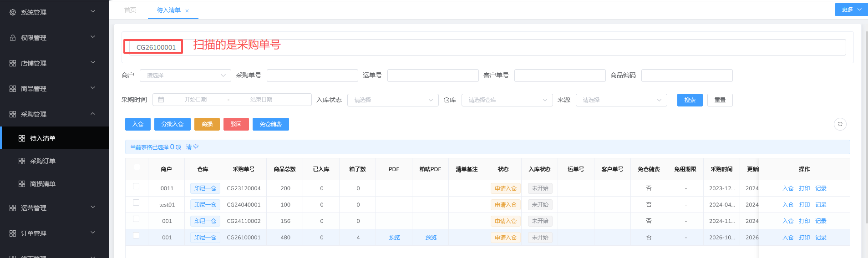868x258 pixels.
Task: Click the 订单管理 grid icon
Action: [13, 233]
